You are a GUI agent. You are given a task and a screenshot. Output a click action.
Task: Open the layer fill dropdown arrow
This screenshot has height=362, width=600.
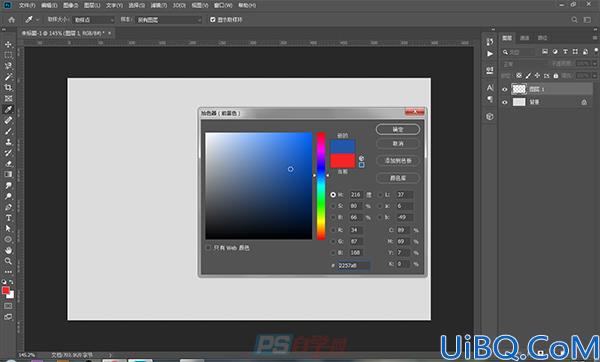click(594, 76)
